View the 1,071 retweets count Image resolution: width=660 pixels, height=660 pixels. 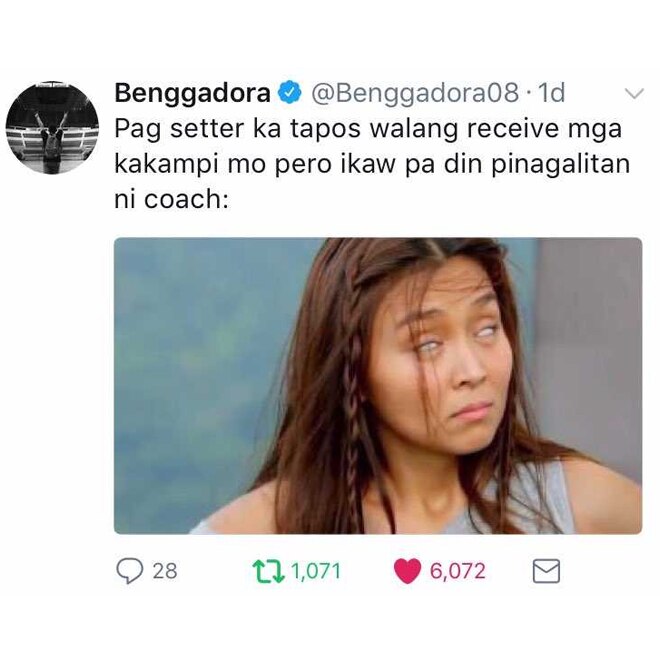316,571
